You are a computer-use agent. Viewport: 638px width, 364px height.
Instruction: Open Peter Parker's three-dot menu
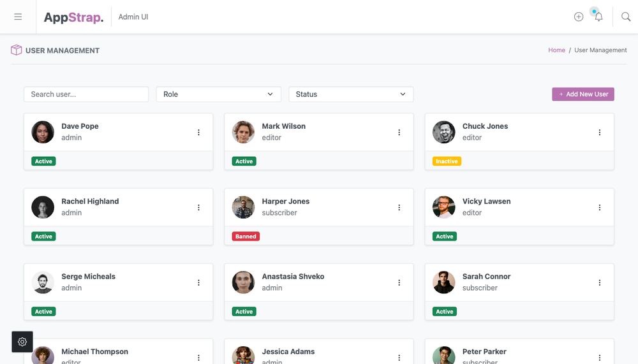[600, 358]
